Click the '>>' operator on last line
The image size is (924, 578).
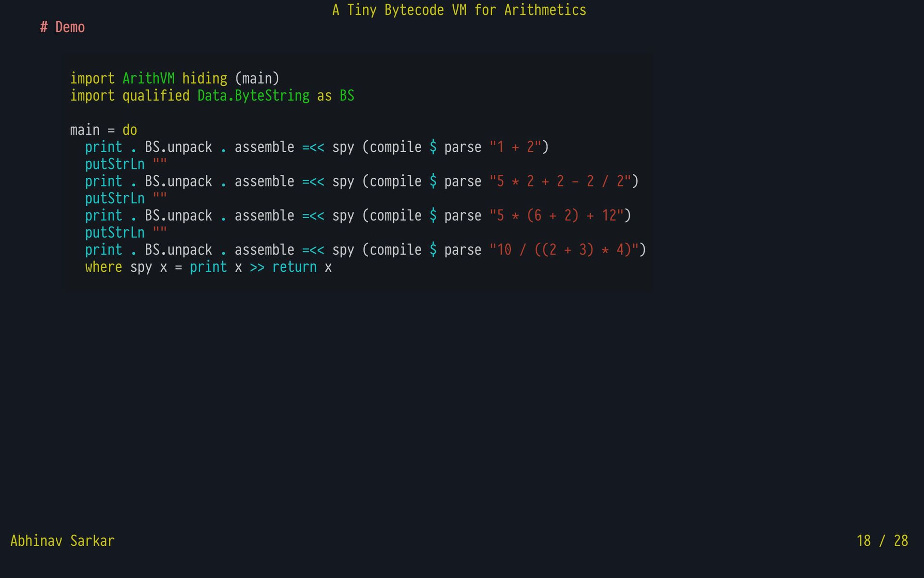257,267
